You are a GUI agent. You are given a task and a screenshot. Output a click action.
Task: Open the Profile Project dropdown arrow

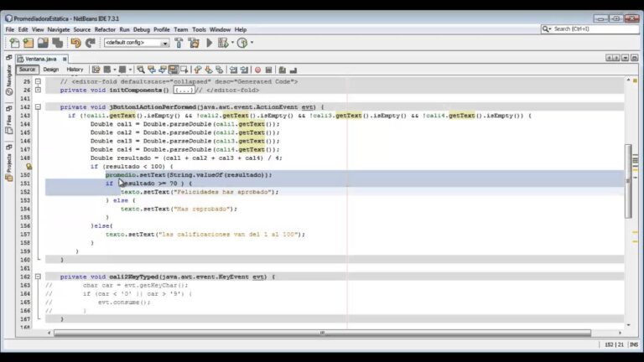pos(252,42)
